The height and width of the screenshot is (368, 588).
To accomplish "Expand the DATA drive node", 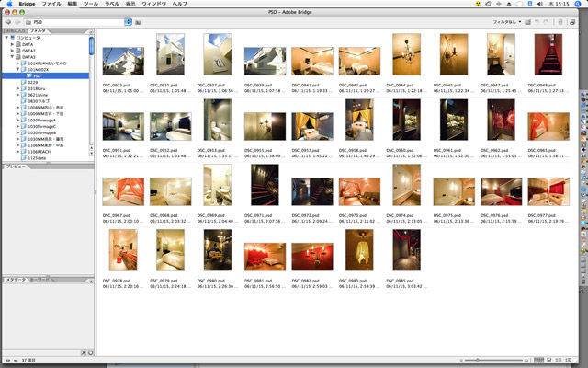I will pos(12,44).
